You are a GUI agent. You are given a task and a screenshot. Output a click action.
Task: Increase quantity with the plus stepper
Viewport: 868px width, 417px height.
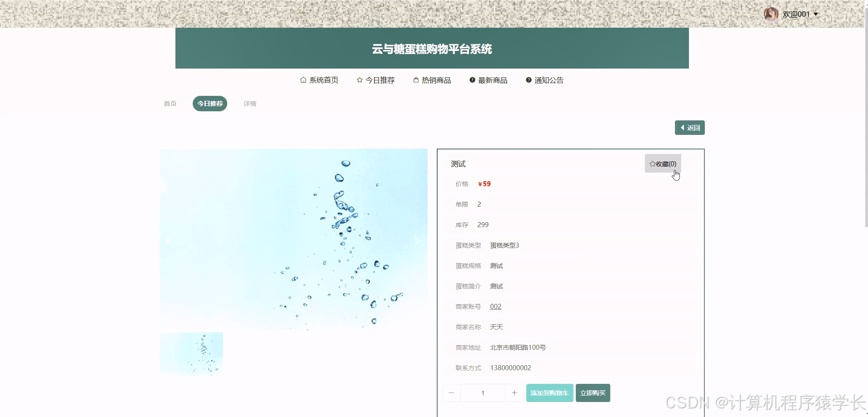(x=514, y=392)
